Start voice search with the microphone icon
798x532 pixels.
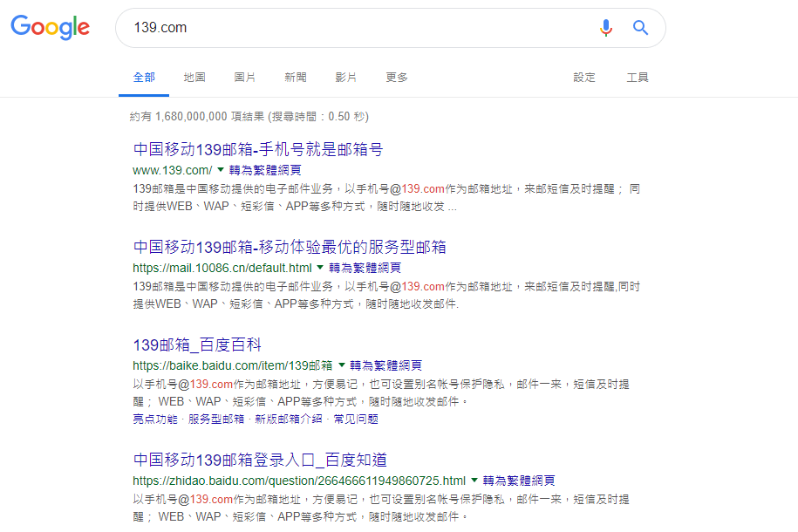click(605, 28)
